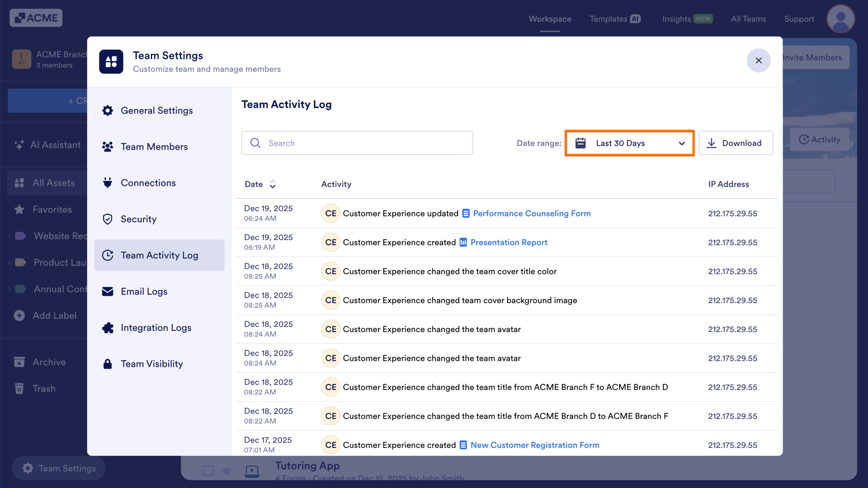Open Team Visibility via the lock icon
Screen dimensions: 868x488
tap(107, 364)
